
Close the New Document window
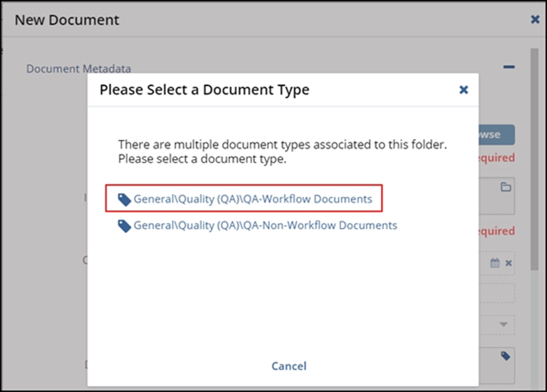pos(534,19)
